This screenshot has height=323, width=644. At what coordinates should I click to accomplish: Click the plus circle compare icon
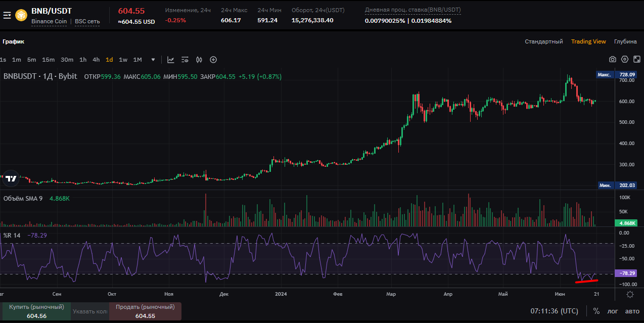[x=213, y=60]
